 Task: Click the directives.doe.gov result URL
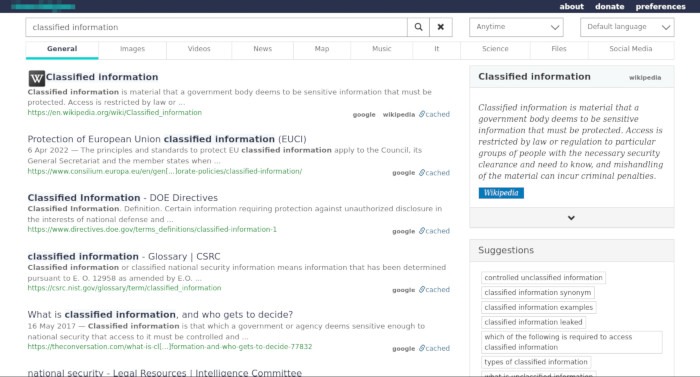click(x=152, y=230)
